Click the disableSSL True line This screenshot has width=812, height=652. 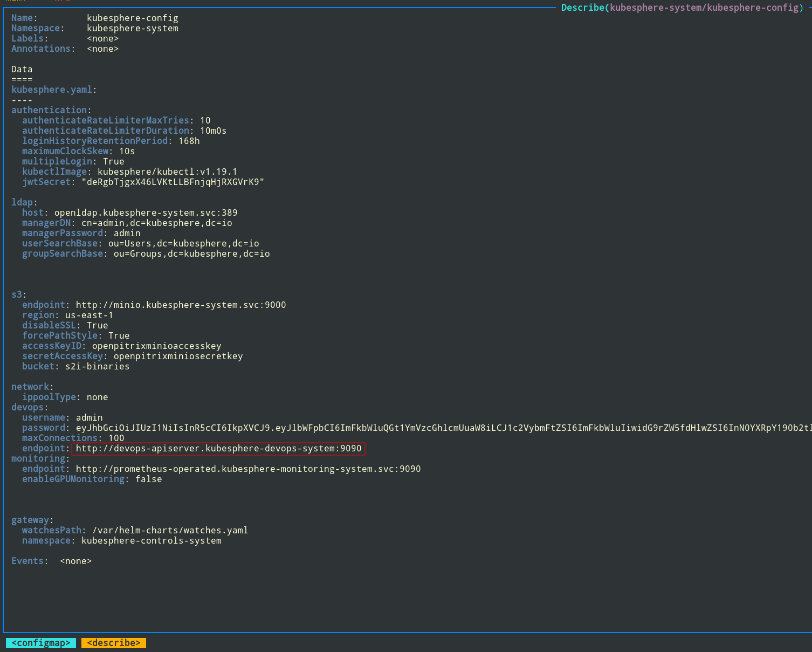65,325
